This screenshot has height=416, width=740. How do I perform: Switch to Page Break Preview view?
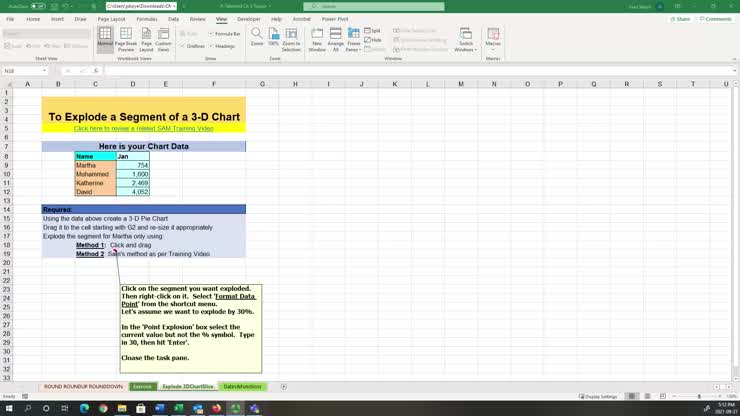126,39
